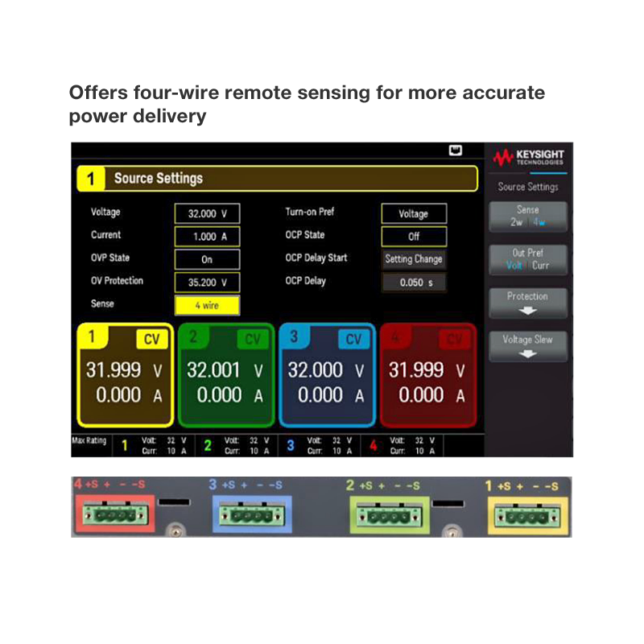The height and width of the screenshot is (644, 644).
Task: Click the LAN status icon in top bar
Action: coord(455,151)
